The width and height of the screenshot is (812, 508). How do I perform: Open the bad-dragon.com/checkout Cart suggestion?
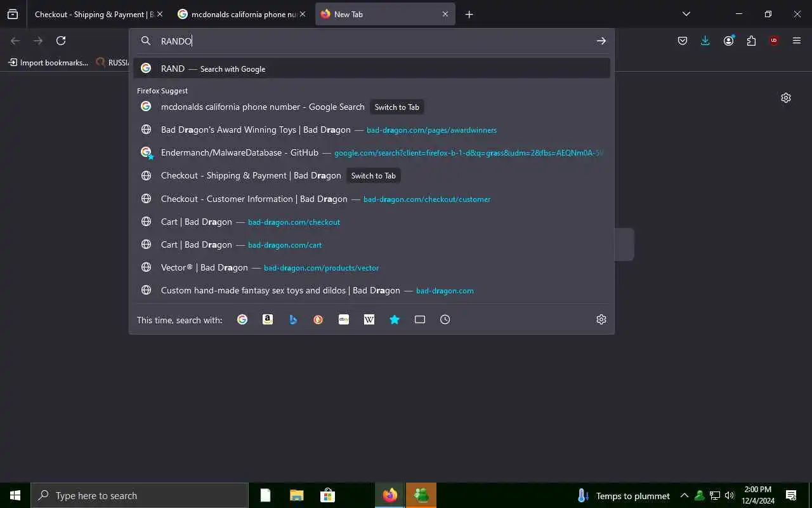point(372,222)
